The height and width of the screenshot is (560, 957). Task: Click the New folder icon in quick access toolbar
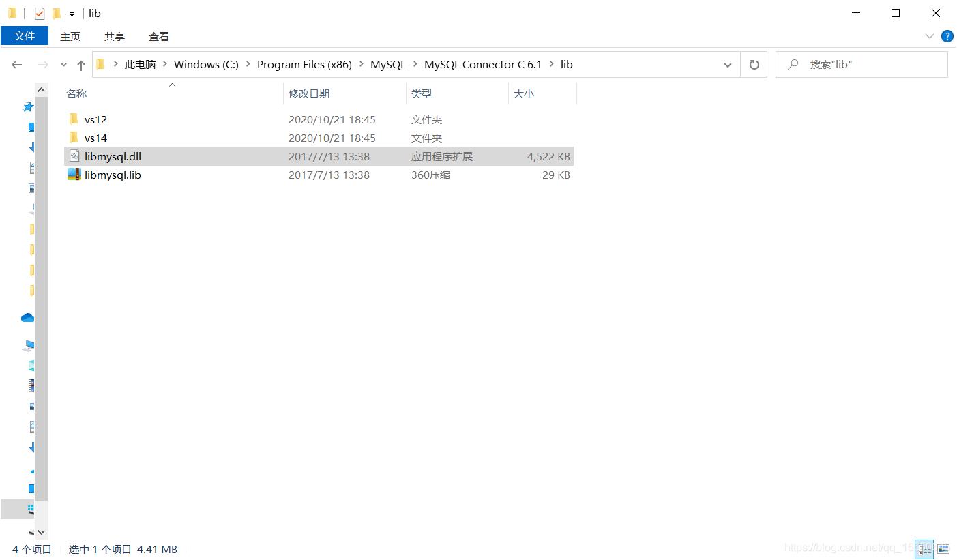57,13
